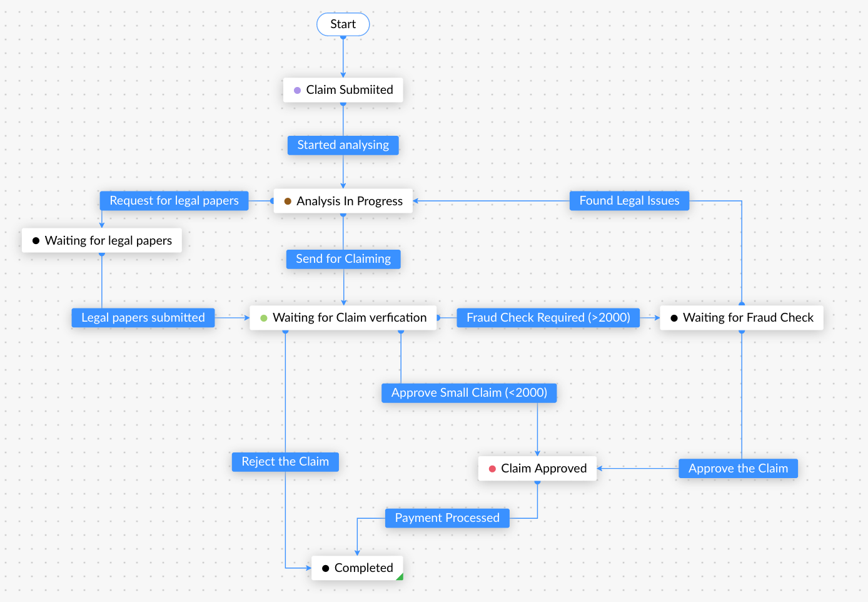868x602 pixels.
Task: Click the red status dot on Claim Approved
Action: (492, 469)
